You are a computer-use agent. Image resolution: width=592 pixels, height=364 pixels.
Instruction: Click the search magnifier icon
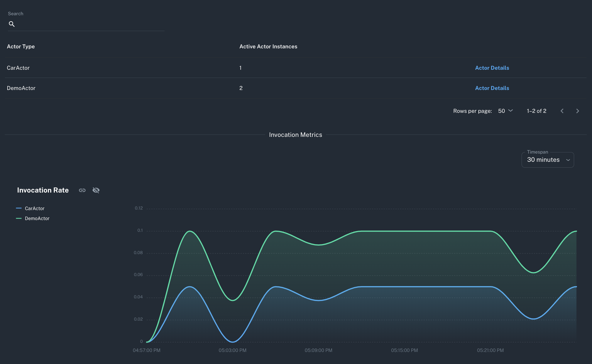pos(12,24)
